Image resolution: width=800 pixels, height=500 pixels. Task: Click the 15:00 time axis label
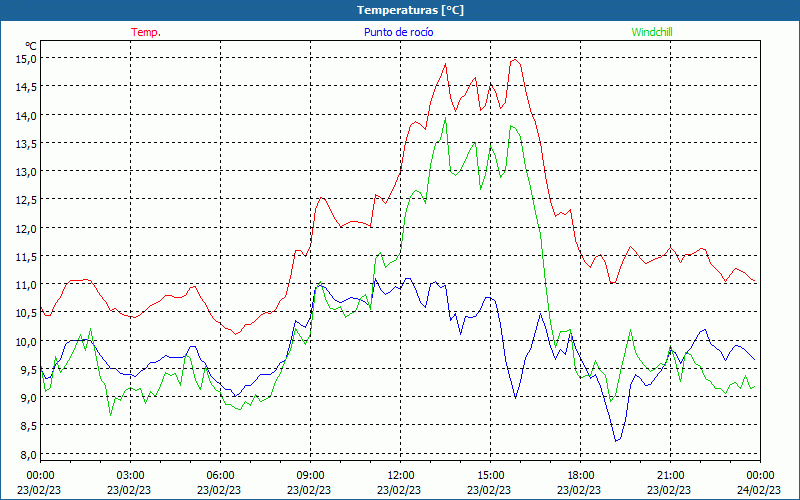(491, 476)
